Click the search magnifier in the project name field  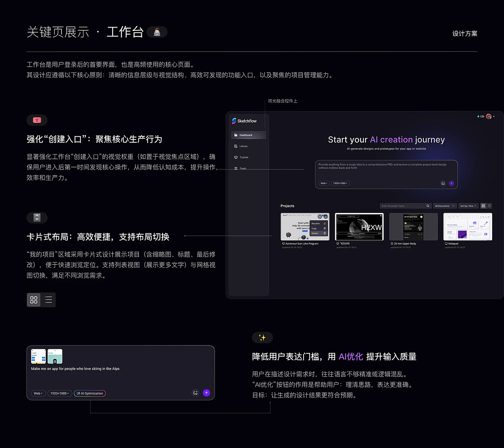coord(428,206)
